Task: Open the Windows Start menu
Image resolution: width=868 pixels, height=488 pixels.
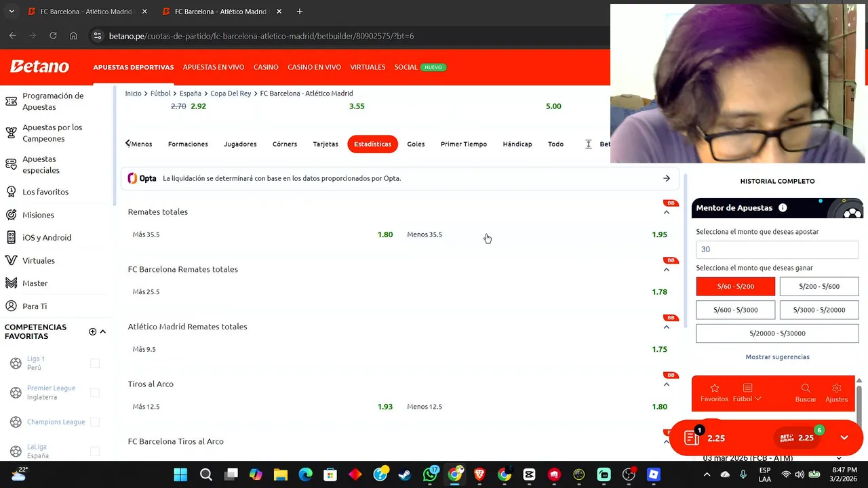Action: (x=180, y=474)
